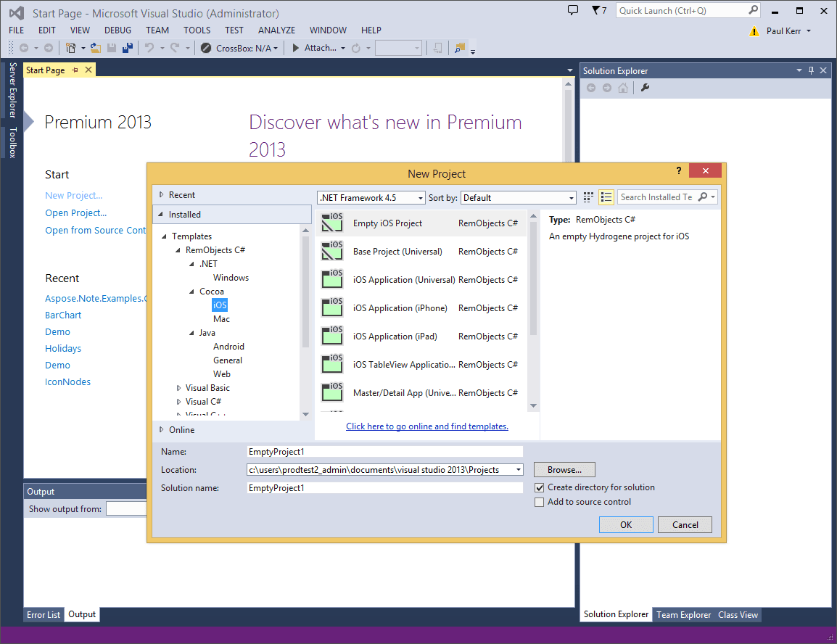Click the CrossBox N/A icon
The width and height of the screenshot is (837, 644).
pyautogui.click(x=205, y=48)
